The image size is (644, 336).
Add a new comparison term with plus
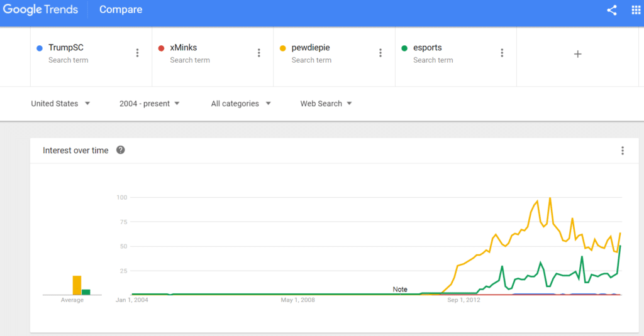pyautogui.click(x=577, y=54)
